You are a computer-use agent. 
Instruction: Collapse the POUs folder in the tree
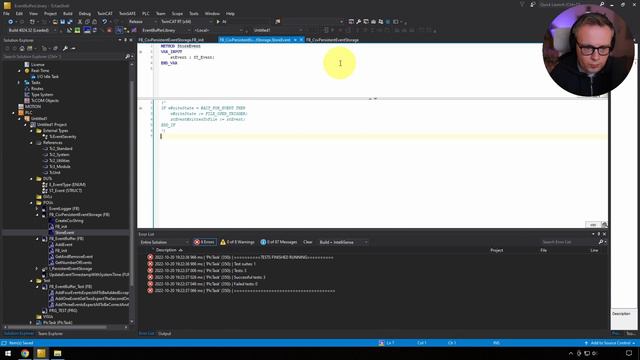(32, 203)
